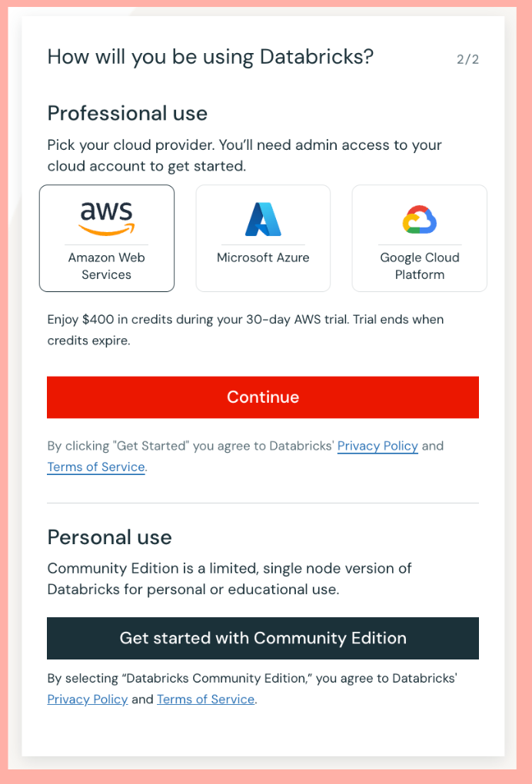Select Microsoft Azure as cloud provider
The width and height of the screenshot is (532, 784).
pyautogui.click(x=263, y=238)
